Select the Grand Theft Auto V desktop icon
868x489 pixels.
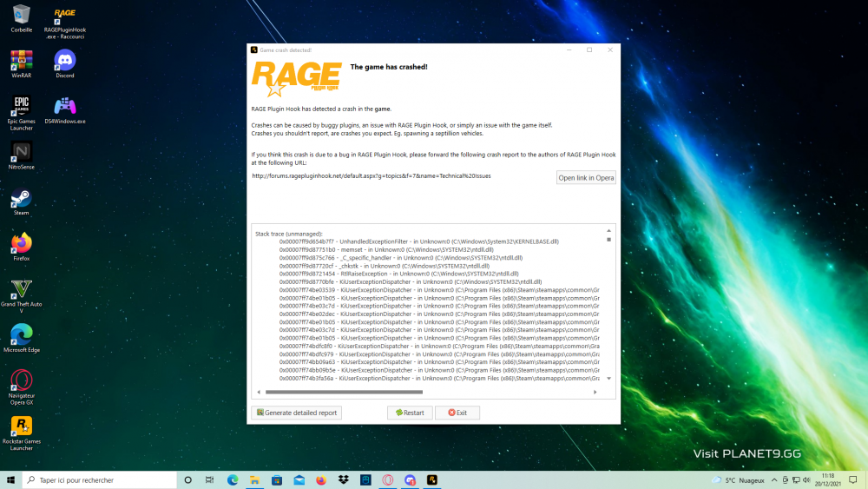[x=21, y=296]
